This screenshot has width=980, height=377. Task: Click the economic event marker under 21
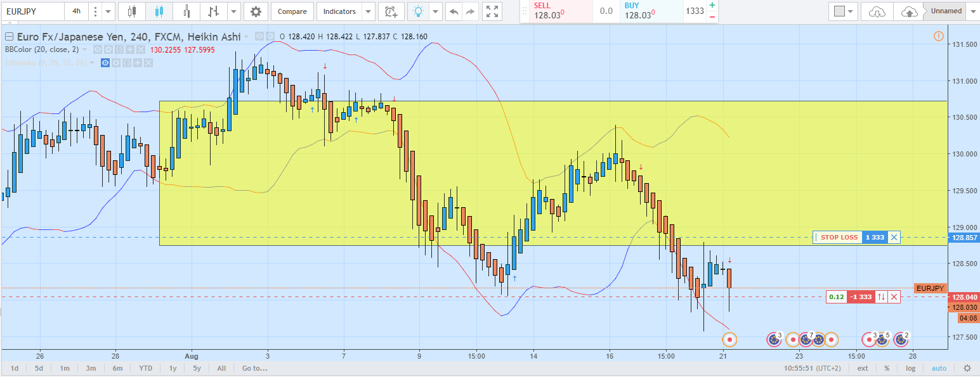729,340
